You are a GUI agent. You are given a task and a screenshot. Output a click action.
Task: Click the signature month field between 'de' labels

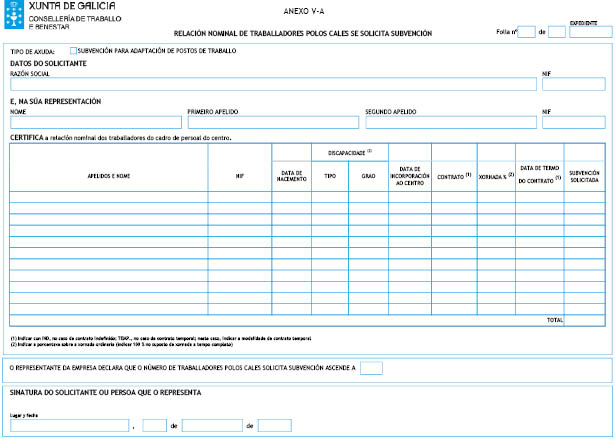coord(211,426)
